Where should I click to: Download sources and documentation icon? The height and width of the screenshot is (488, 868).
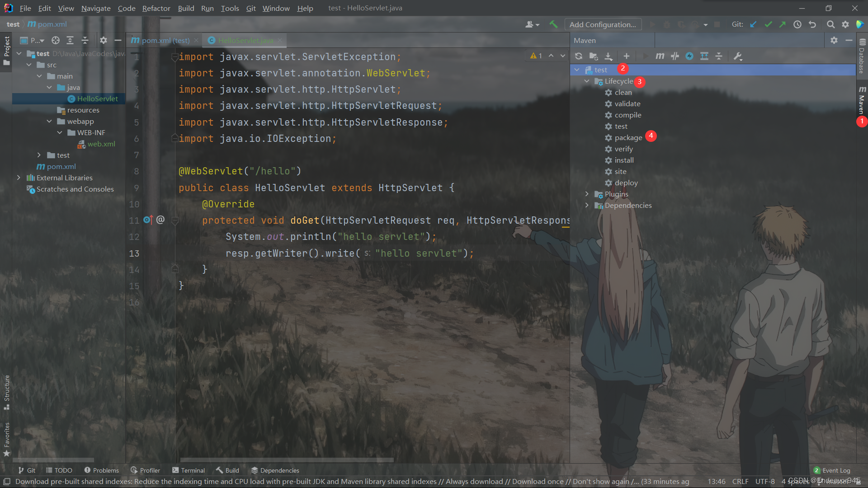click(609, 56)
